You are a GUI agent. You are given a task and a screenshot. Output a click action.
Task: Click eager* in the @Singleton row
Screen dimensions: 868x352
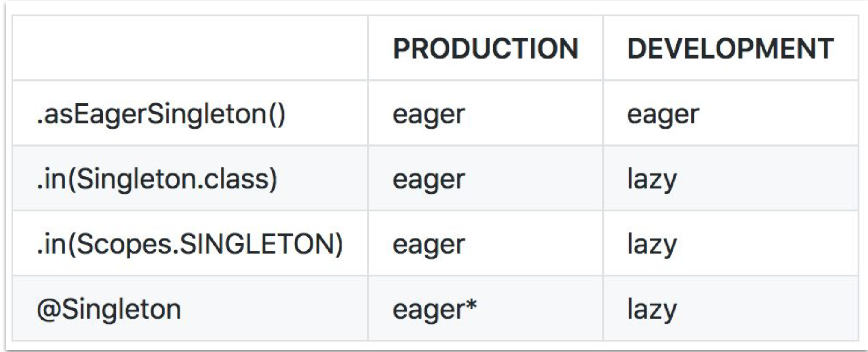[x=434, y=309]
